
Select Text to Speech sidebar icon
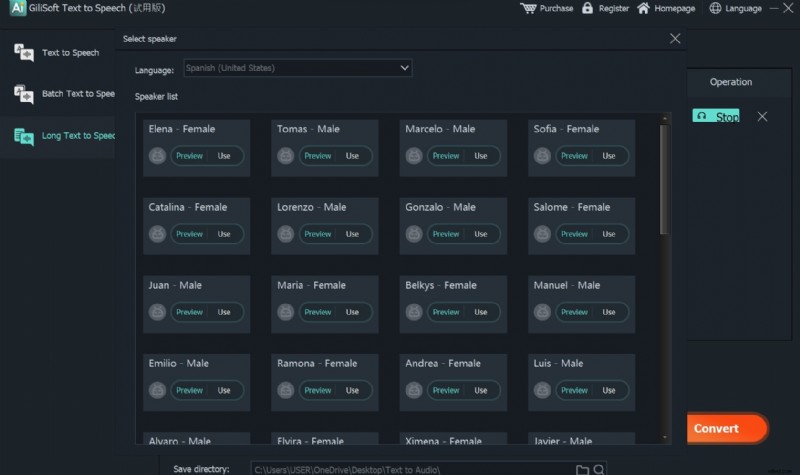click(24, 53)
